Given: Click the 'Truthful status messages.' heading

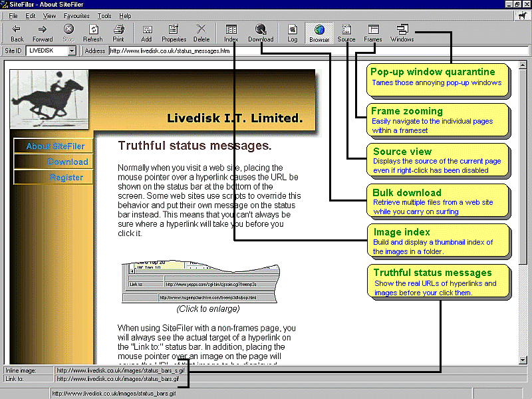Looking at the screenshot, I should 195,146.
